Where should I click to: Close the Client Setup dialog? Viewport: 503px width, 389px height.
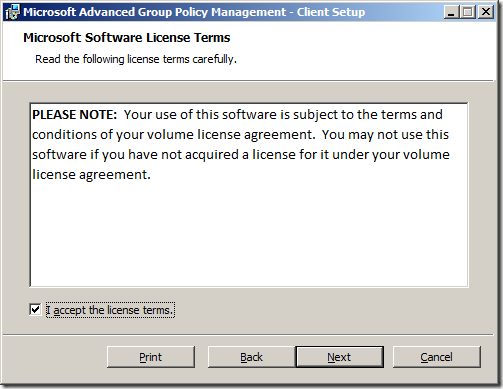(486, 12)
